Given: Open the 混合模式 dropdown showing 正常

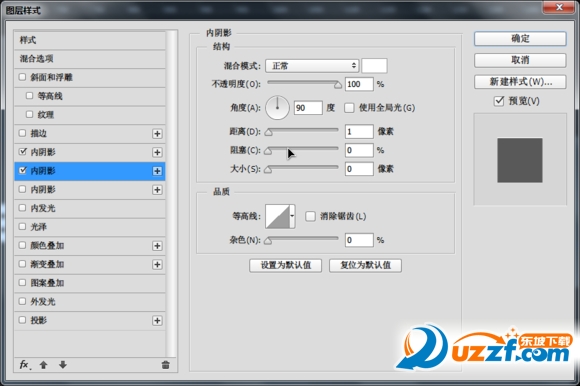Looking at the screenshot, I should [312, 66].
